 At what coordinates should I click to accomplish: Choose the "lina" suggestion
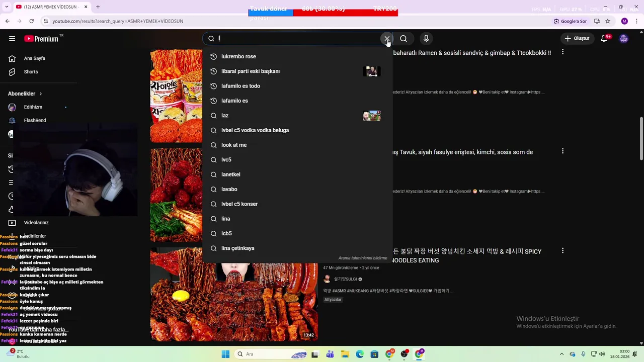point(297,219)
